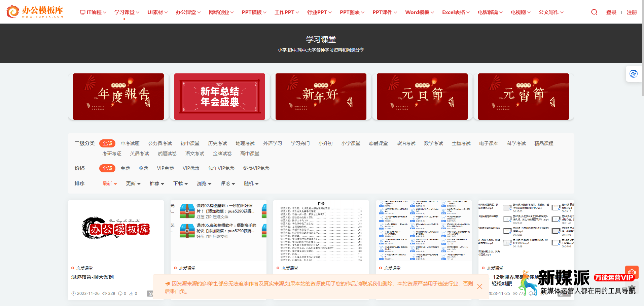Click the 注册 register link
Viewport: 644px width, 306px height.
pyautogui.click(x=632, y=12)
